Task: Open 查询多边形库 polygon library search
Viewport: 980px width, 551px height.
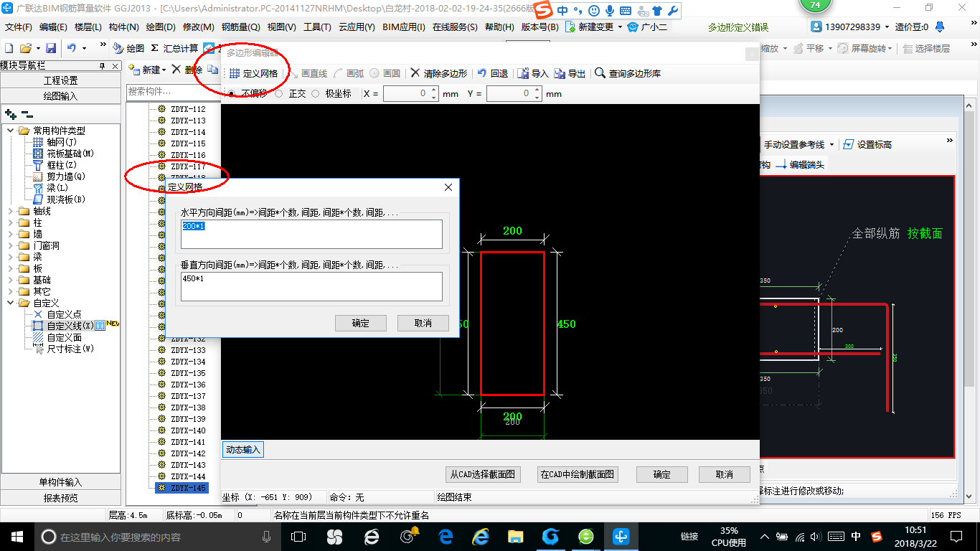Action: coord(628,73)
